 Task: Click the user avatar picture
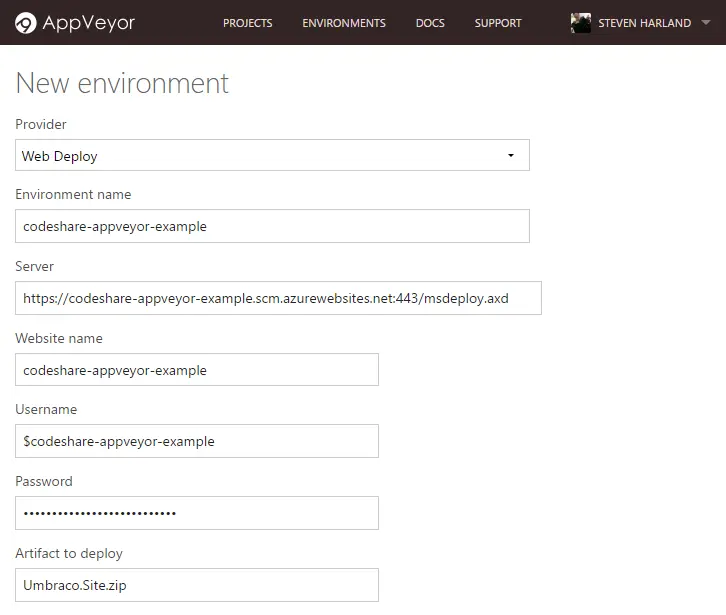pyautogui.click(x=581, y=22)
